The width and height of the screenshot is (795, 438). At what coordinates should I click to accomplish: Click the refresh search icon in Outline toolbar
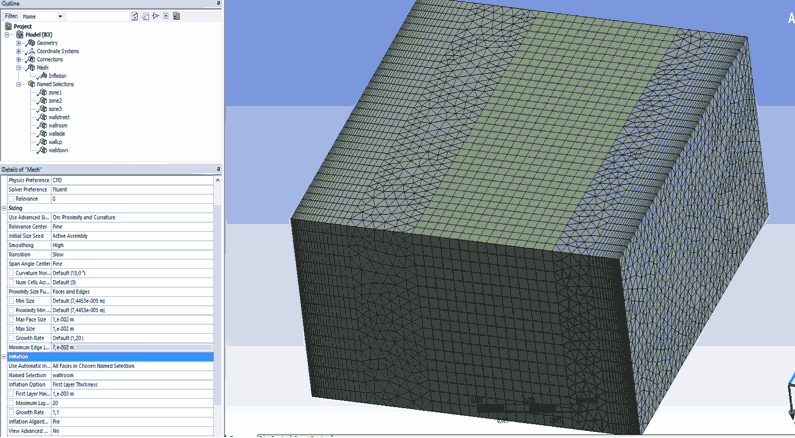135,16
